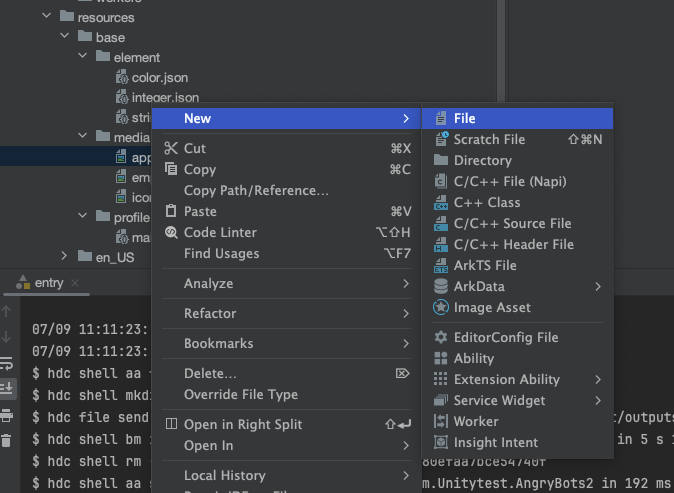Create a new Directory
This screenshot has width=674, height=493.
tap(482, 160)
